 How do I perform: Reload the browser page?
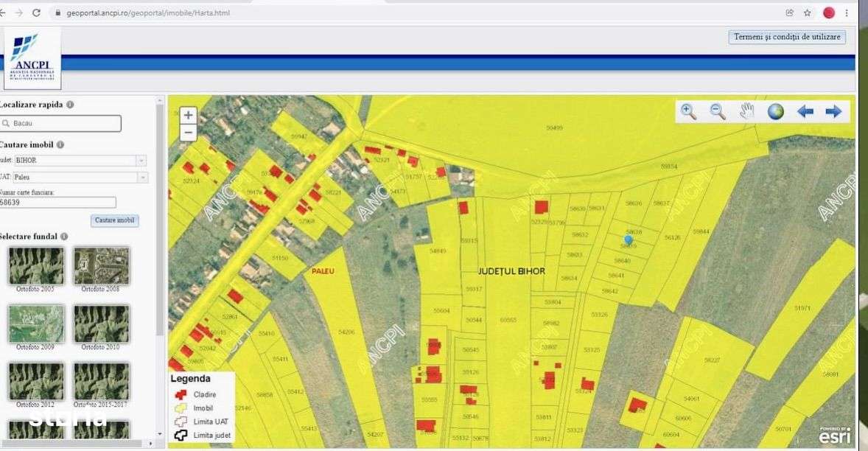tap(37, 13)
